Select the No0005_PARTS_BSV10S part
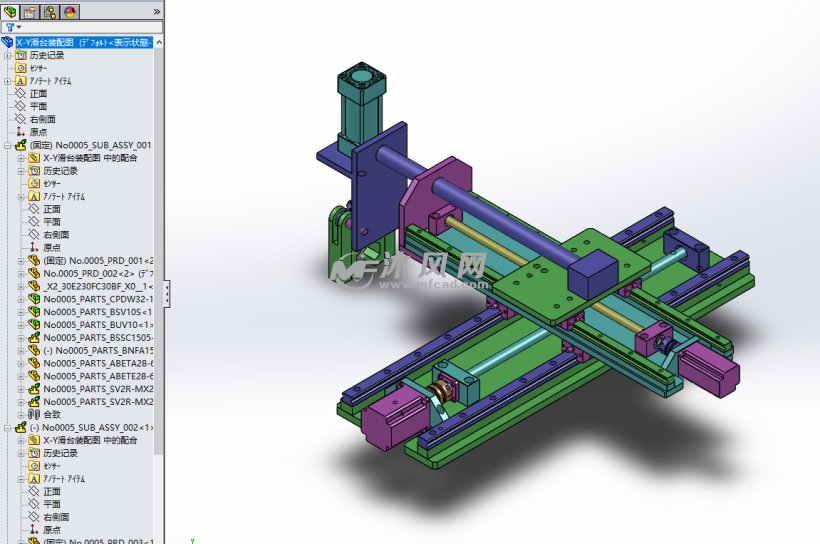 [x=97, y=311]
